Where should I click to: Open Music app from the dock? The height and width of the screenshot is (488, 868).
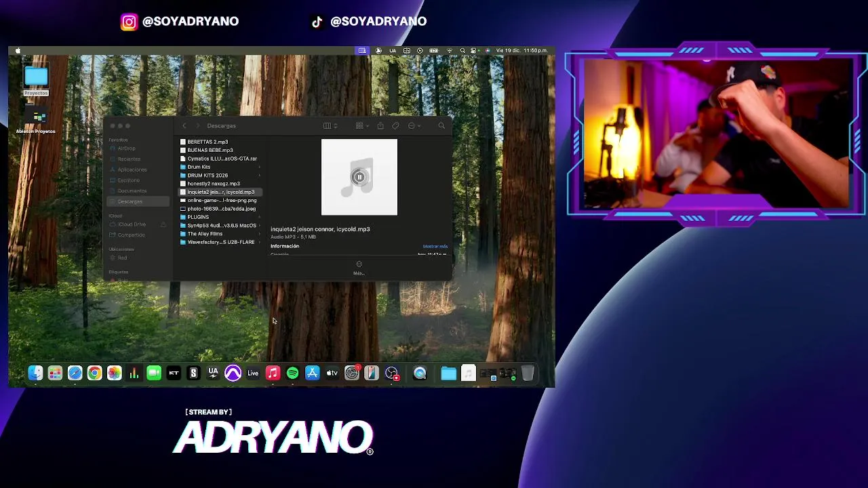tap(273, 373)
